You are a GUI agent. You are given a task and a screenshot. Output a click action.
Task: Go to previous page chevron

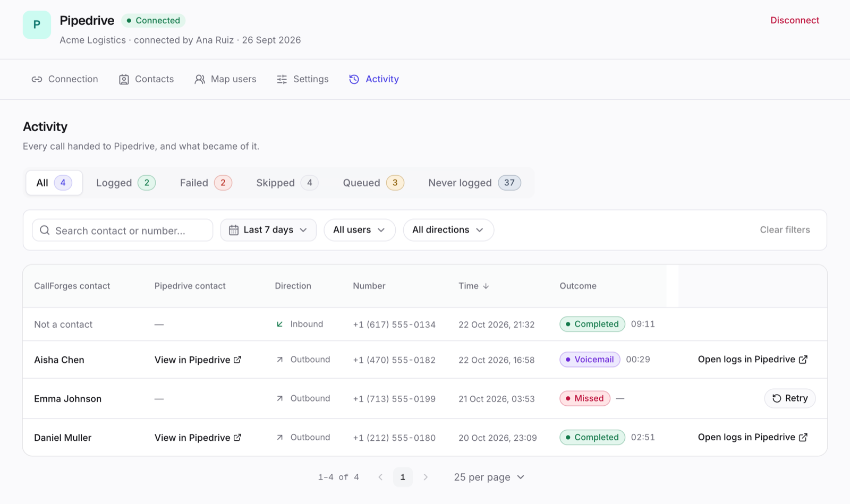[x=380, y=477]
